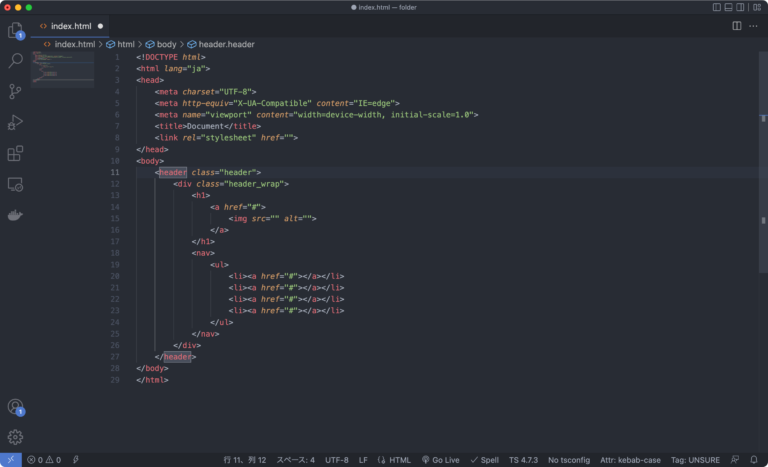
Task: Toggle the bottom panel layout icon
Action: coord(728,7)
